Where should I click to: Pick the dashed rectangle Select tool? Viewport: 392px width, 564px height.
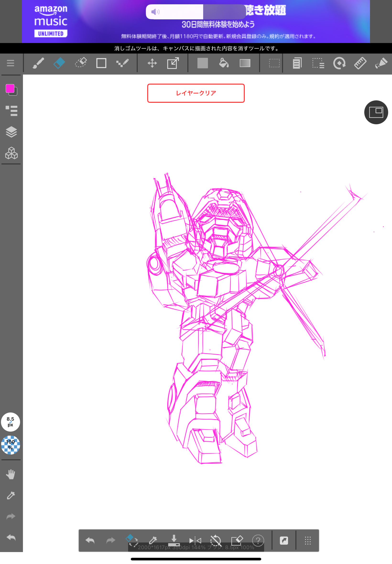[274, 63]
